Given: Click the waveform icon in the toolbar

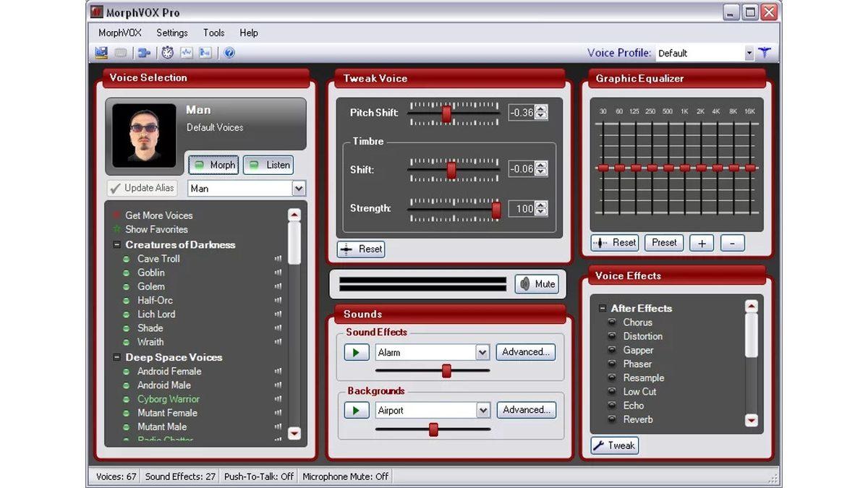Looking at the screenshot, I should pos(186,53).
